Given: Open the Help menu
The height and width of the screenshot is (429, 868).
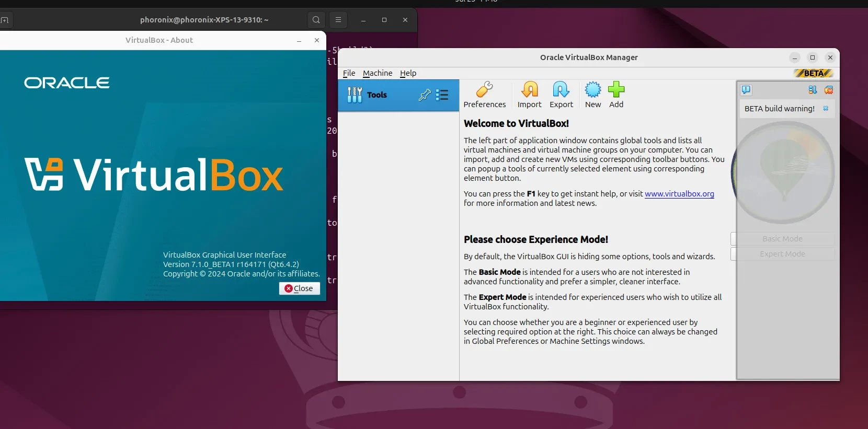Looking at the screenshot, I should tap(408, 73).
